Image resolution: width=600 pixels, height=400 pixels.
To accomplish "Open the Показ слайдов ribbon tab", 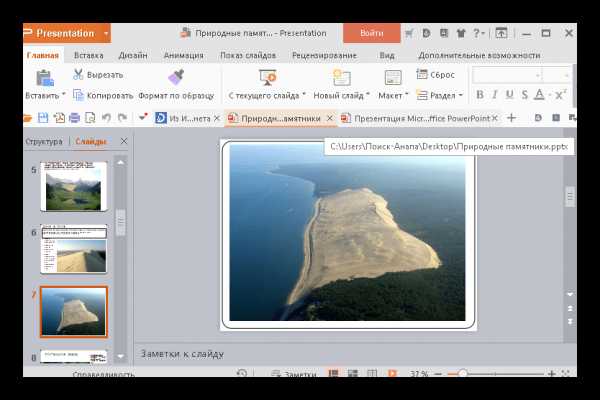I will (x=248, y=56).
